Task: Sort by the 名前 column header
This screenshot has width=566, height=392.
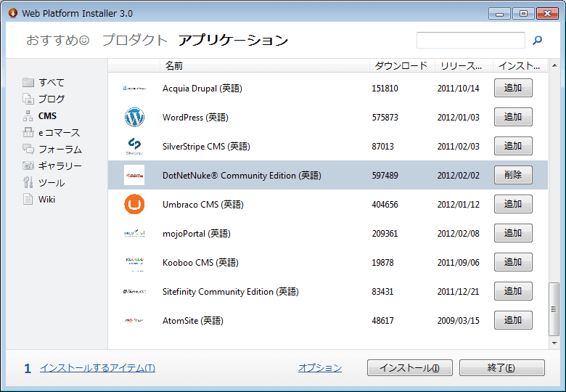Action: 264,65
